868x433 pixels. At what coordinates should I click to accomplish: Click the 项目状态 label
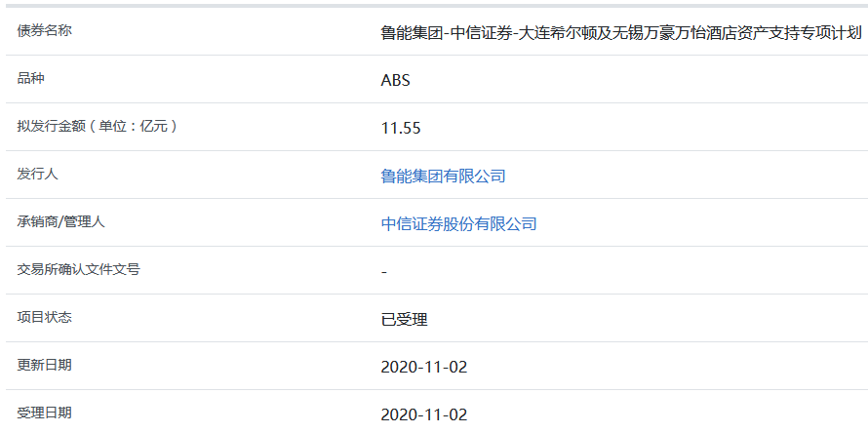45,317
